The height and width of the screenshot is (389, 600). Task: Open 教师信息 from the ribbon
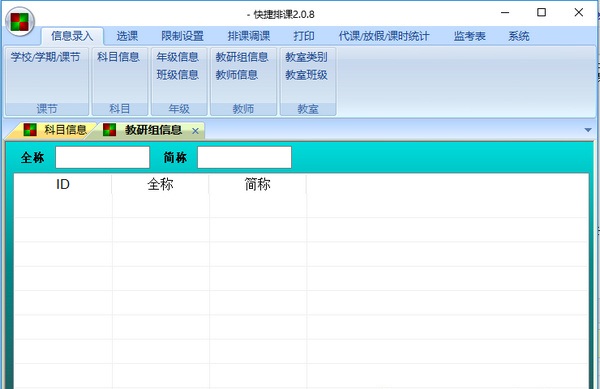tap(236, 75)
